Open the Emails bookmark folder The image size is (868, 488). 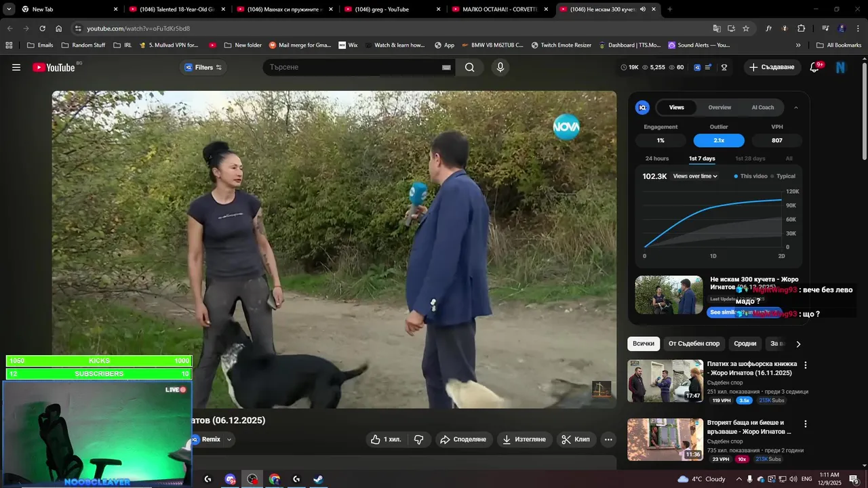(x=40, y=45)
